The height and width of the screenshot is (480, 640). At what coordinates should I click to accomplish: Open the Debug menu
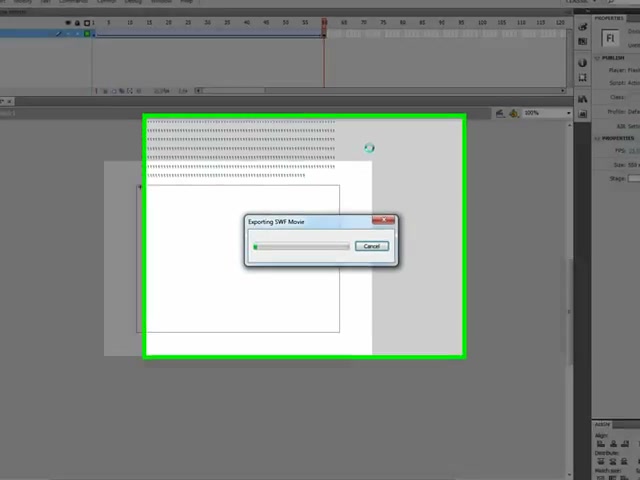pos(133,2)
